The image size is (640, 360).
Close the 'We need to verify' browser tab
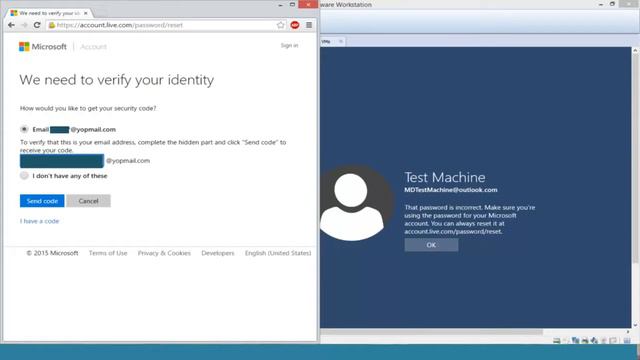(x=85, y=13)
